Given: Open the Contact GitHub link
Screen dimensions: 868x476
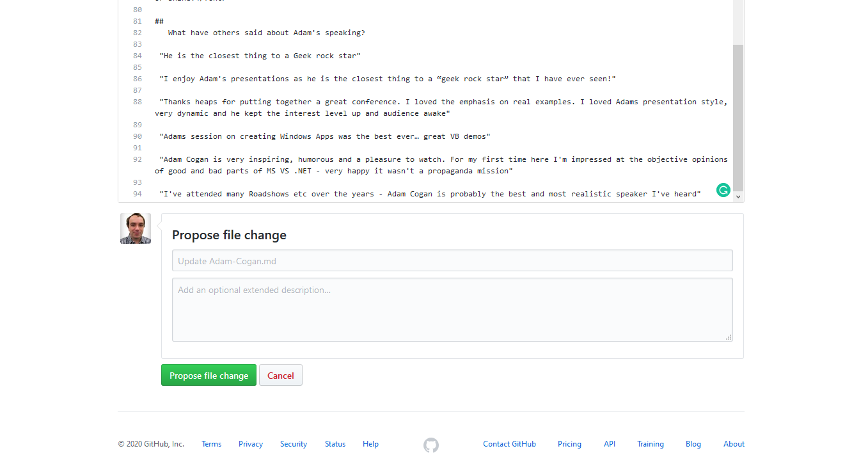Looking at the screenshot, I should (x=509, y=444).
